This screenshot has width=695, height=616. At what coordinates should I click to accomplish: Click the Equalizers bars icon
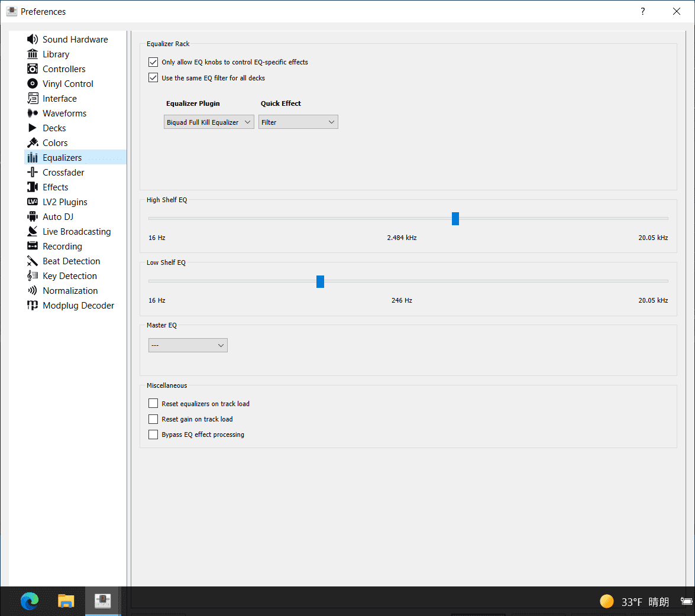tap(33, 158)
